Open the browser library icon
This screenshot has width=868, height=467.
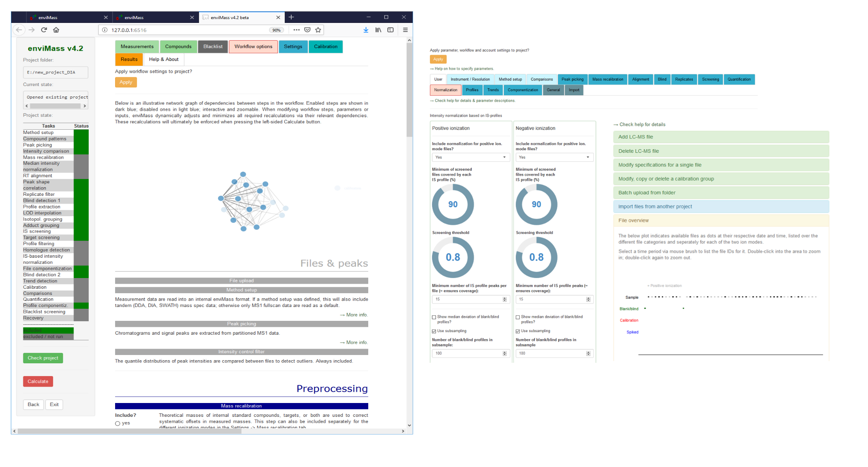coord(378,30)
